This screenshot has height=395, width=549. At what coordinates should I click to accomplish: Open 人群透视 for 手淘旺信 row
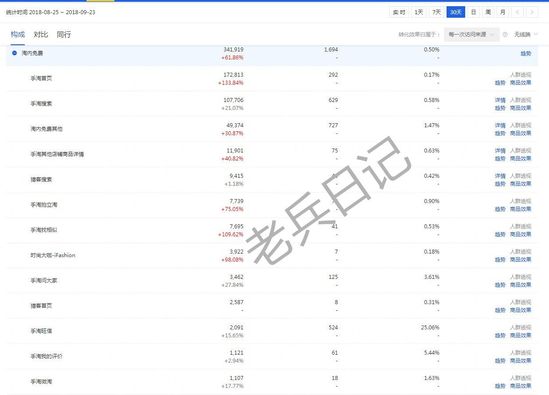pyautogui.click(x=521, y=327)
